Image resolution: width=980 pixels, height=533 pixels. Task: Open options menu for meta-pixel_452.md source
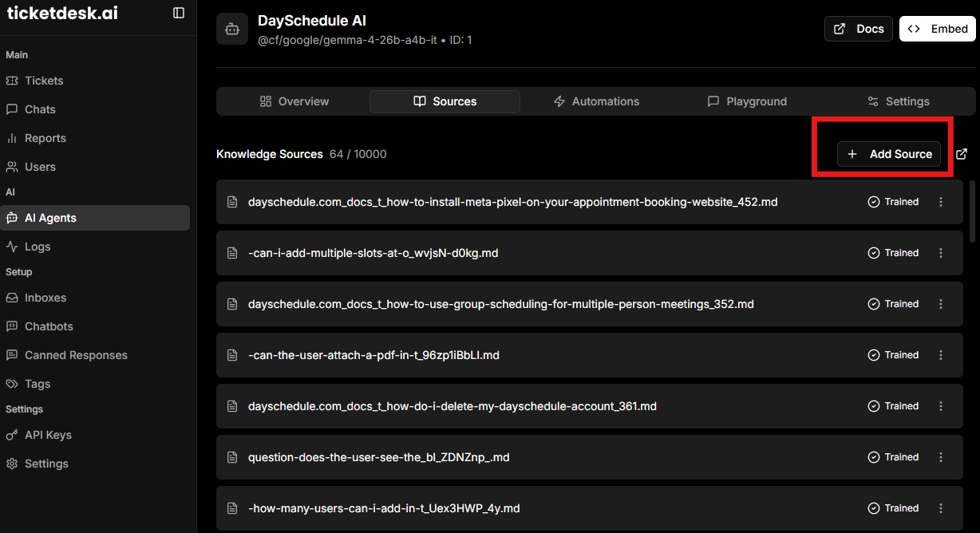pyautogui.click(x=941, y=202)
